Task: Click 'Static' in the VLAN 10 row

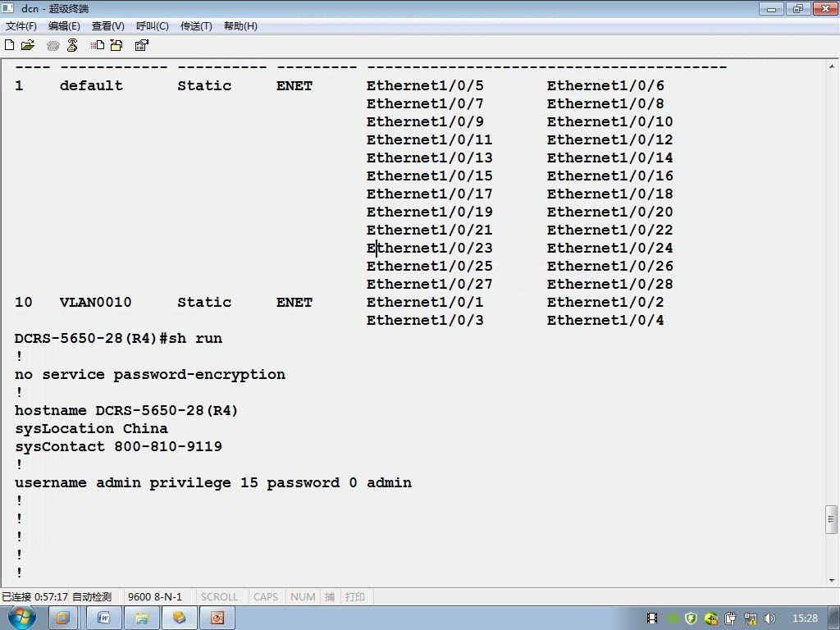Action: 204,302
